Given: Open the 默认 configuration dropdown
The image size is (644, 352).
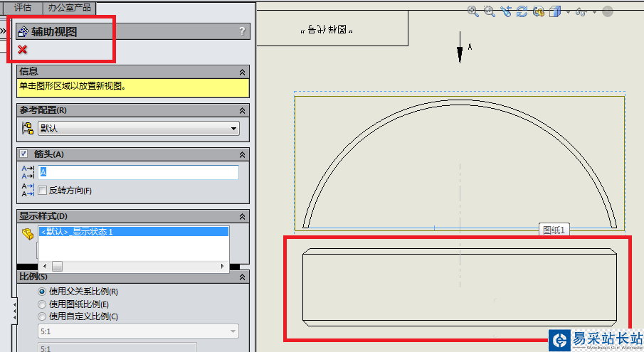Looking at the screenshot, I should click(x=139, y=129).
